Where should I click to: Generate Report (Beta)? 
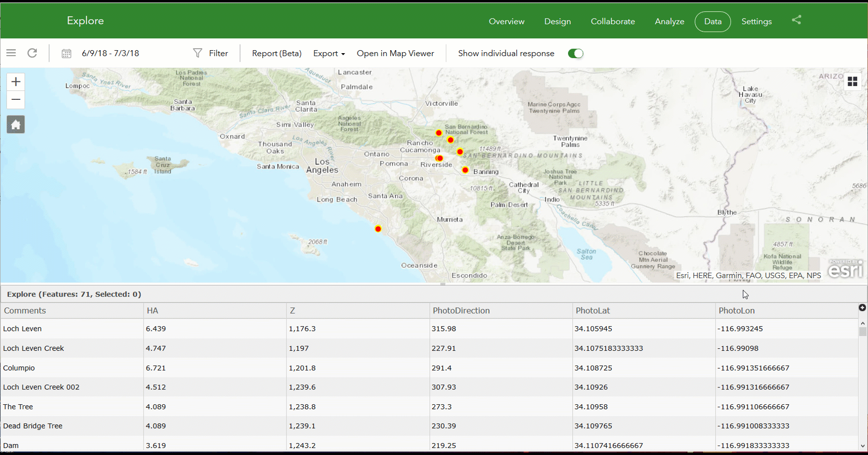click(x=277, y=54)
